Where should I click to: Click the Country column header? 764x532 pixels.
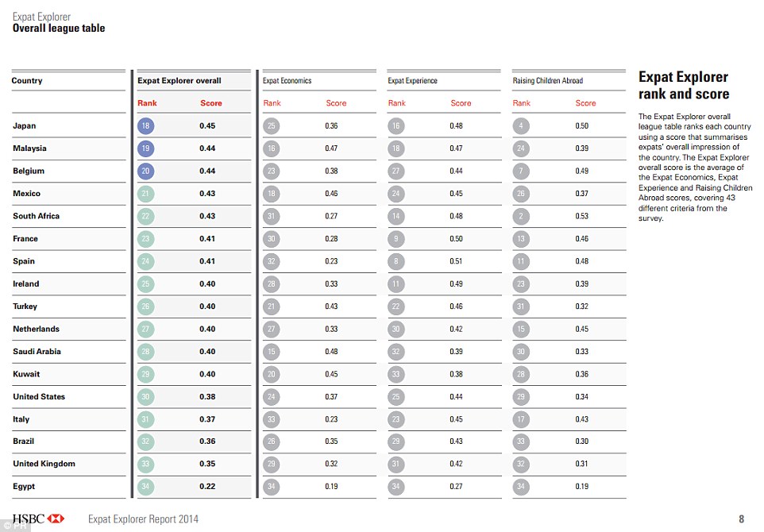(27, 81)
